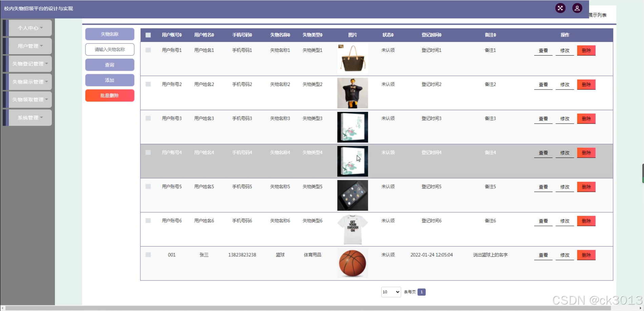Sort by 备注 column header
644x311 pixels.
point(490,35)
